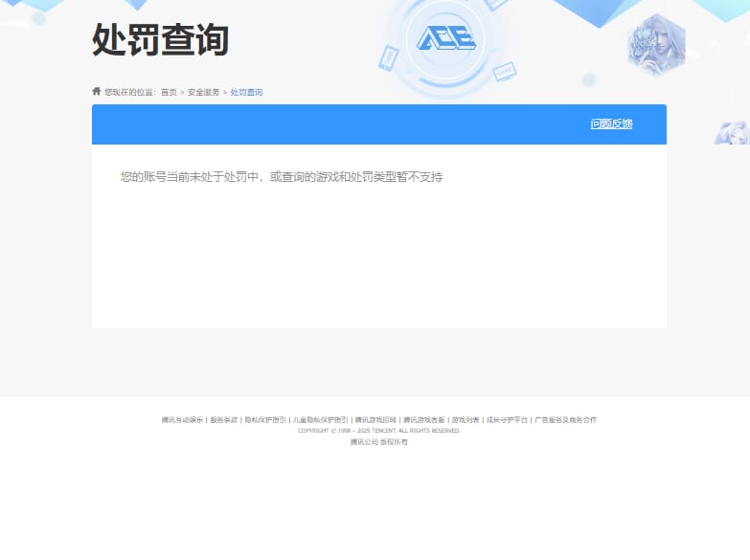Open the 儿童隐私保护指引 footer link
Image resolution: width=750 pixels, height=560 pixels.
[321, 420]
